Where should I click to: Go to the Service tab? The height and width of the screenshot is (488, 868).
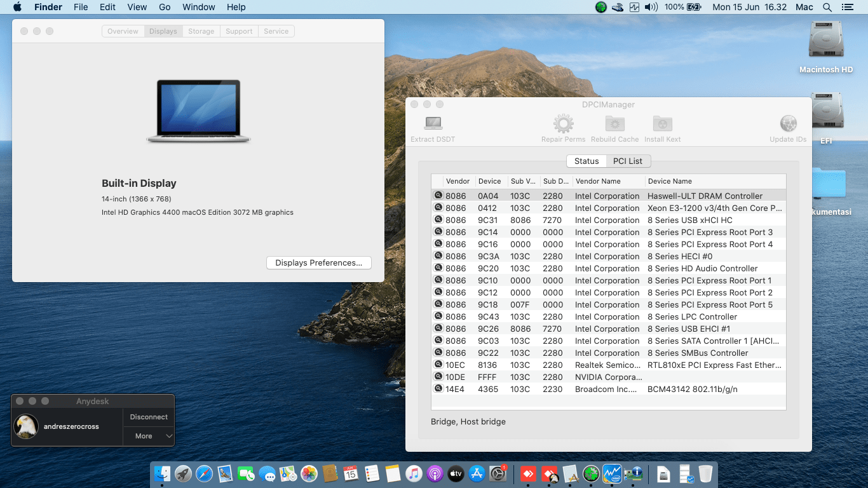(276, 31)
